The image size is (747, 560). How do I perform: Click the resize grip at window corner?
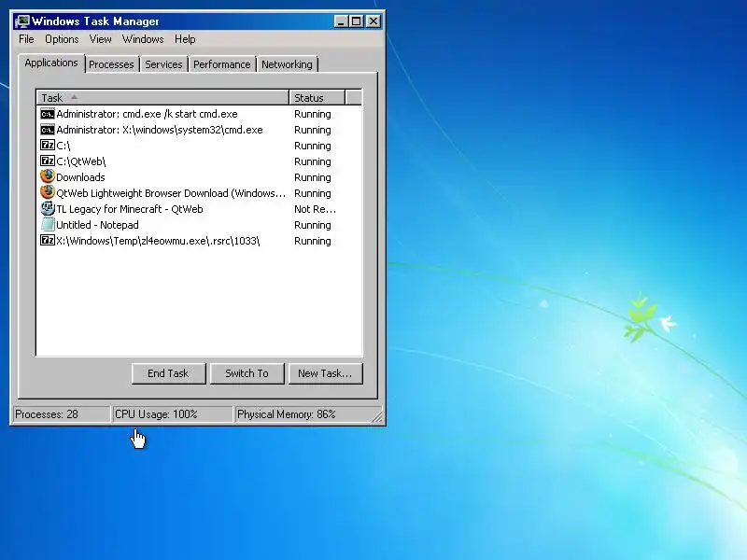coord(377,417)
